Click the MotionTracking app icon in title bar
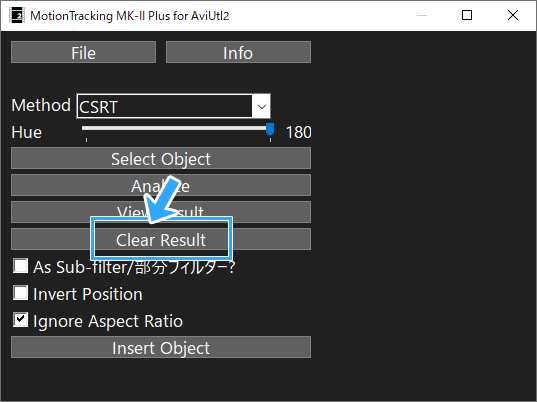The width and height of the screenshot is (537, 402). (x=17, y=15)
